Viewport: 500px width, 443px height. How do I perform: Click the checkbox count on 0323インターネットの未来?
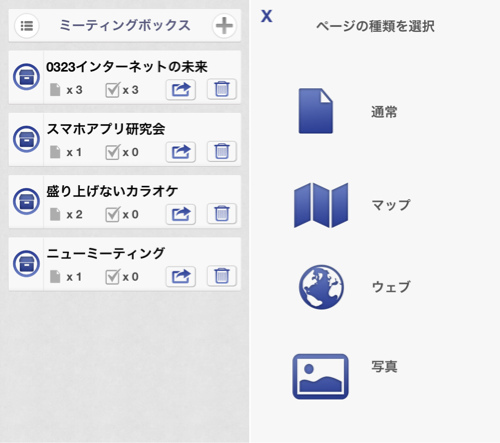tap(122, 90)
